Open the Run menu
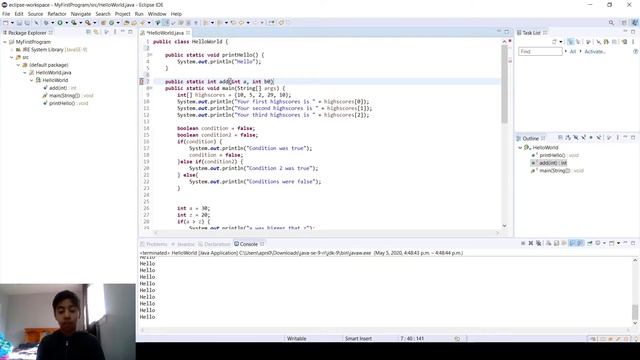This screenshot has width=640, height=360. click(x=139, y=14)
